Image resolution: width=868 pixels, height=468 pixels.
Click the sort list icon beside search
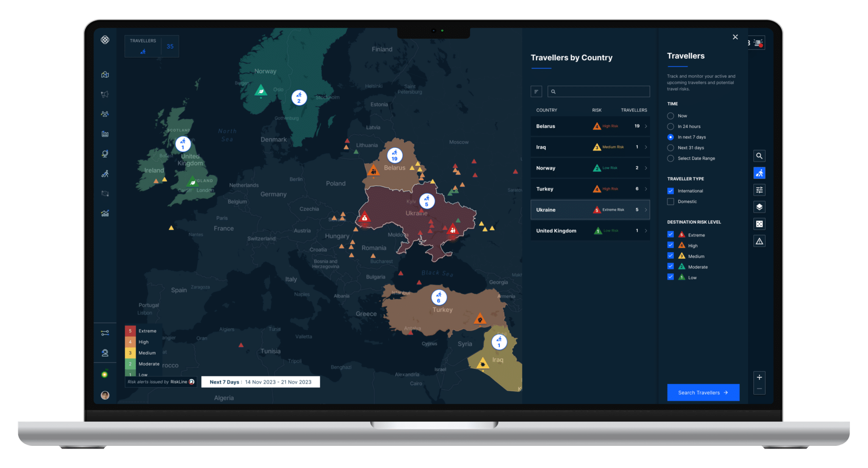pyautogui.click(x=536, y=92)
